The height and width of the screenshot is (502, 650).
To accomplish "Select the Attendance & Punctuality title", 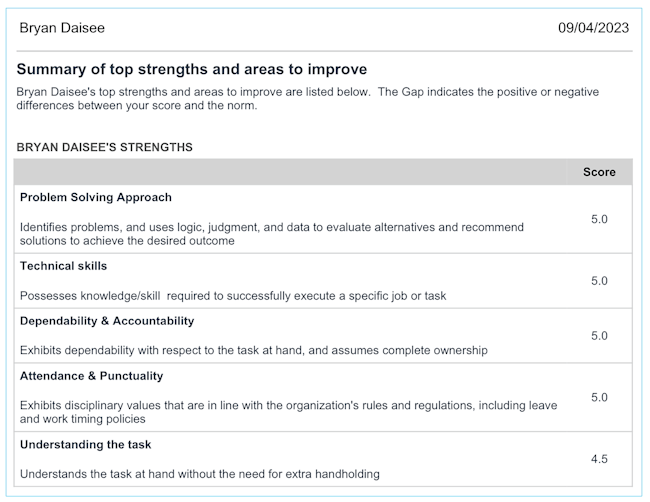I will point(91,376).
